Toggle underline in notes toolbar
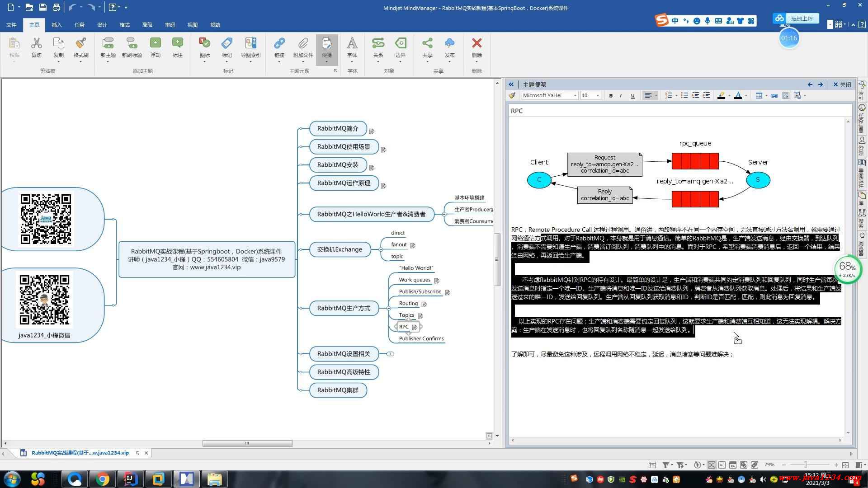This screenshot has height=488, width=868. point(632,95)
